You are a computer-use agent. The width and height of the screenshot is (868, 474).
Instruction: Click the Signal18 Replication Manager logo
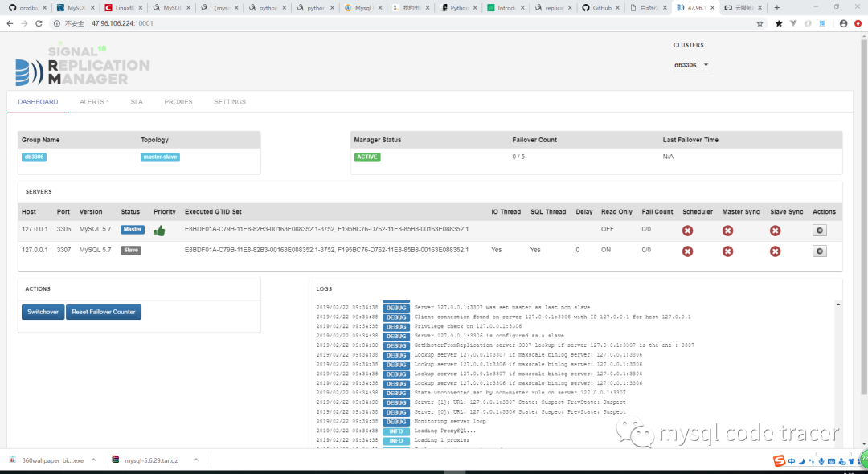pyautogui.click(x=82, y=66)
